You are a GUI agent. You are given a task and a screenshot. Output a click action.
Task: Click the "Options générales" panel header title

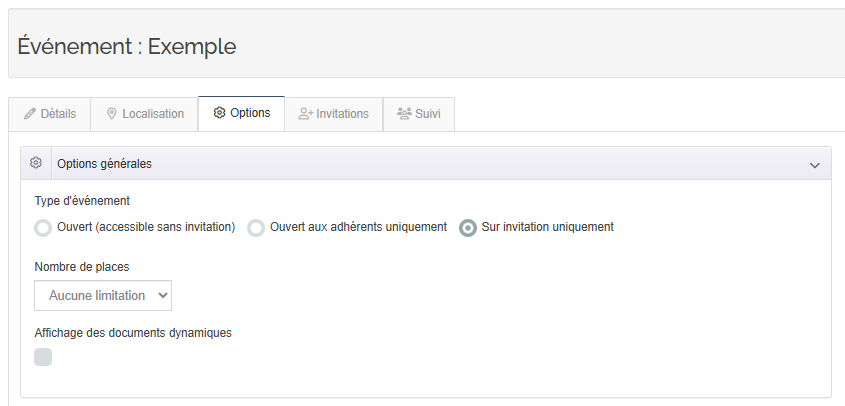[x=104, y=163]
